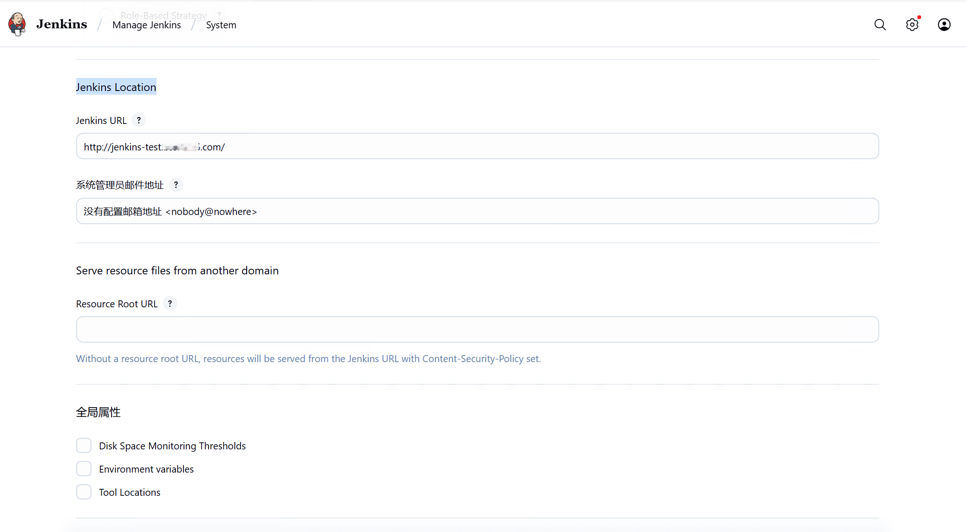Click the system admin email field

[477, 212]
